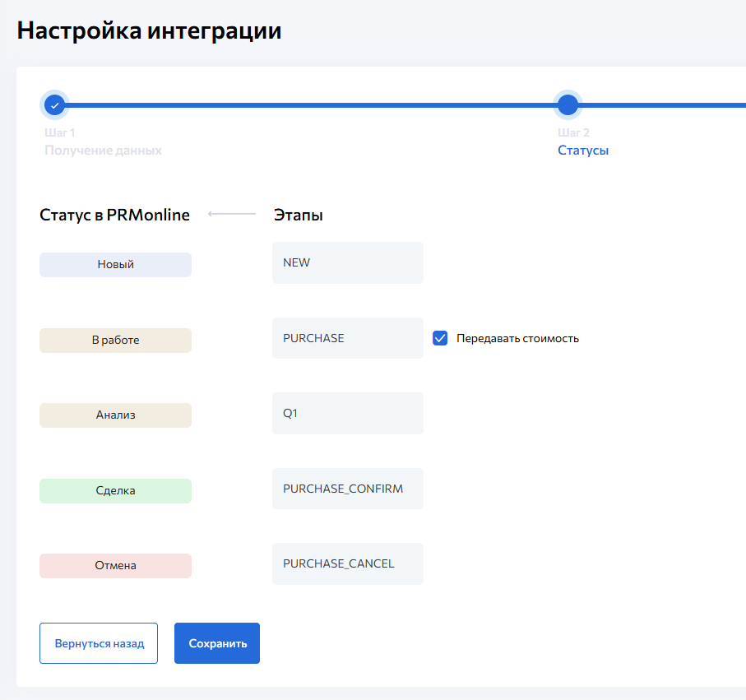Click the Step 2 progress circle
Viewport: 746px width, 700px height.
click(x=568, y=105)
